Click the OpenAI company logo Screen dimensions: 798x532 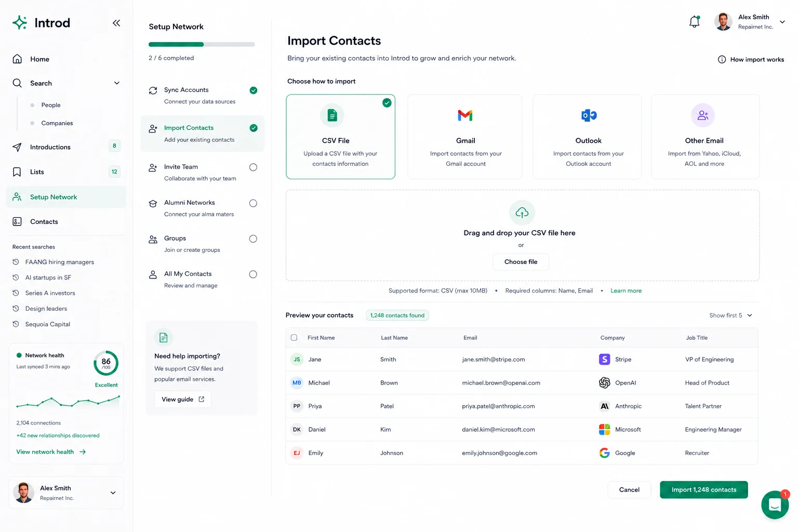click(x=604, y=383)
